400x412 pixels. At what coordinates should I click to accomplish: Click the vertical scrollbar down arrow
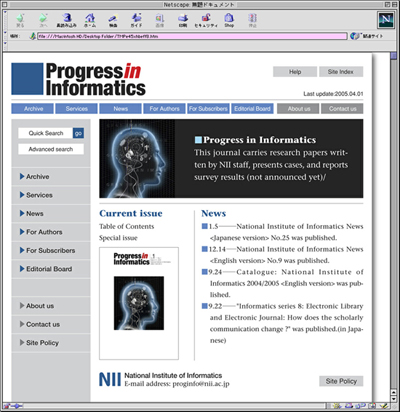click(394, 399)
